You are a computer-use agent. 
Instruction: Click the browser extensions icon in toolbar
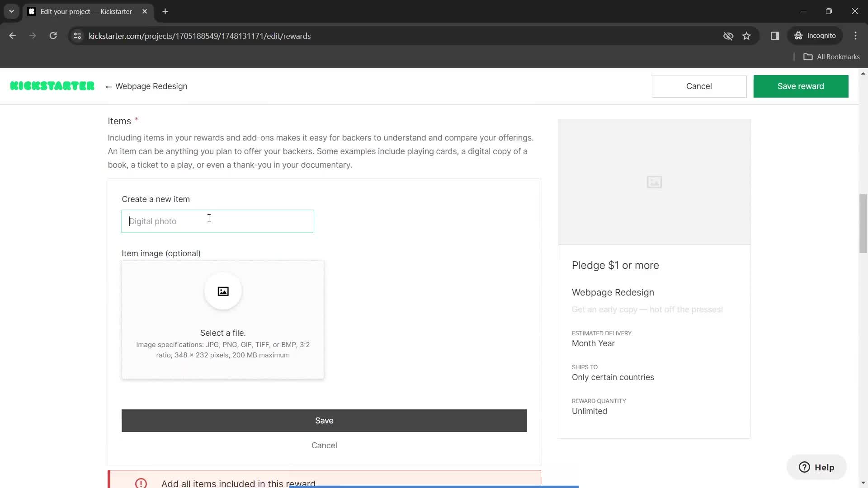click(776, 36)
